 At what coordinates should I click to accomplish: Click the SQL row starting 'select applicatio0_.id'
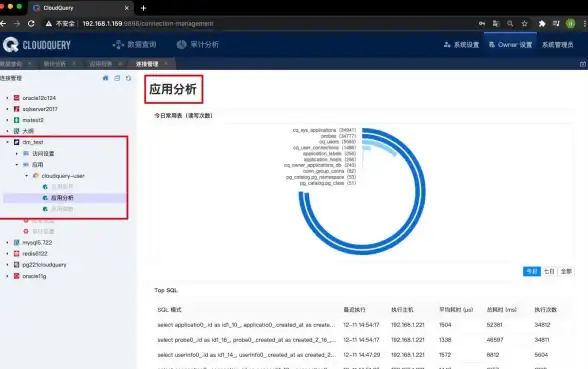click(363, 325)
